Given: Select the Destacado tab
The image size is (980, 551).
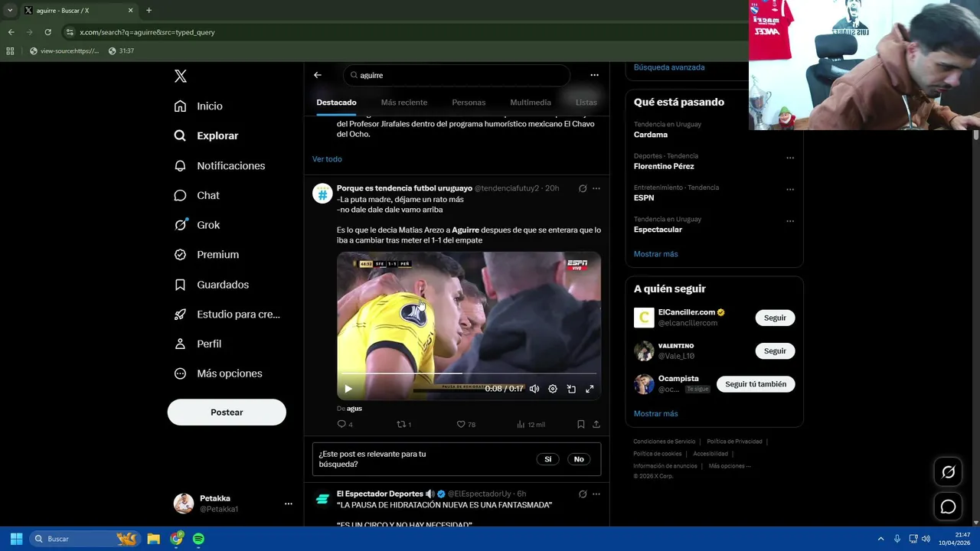Looking at the screenshot, I should click(336, 103).
